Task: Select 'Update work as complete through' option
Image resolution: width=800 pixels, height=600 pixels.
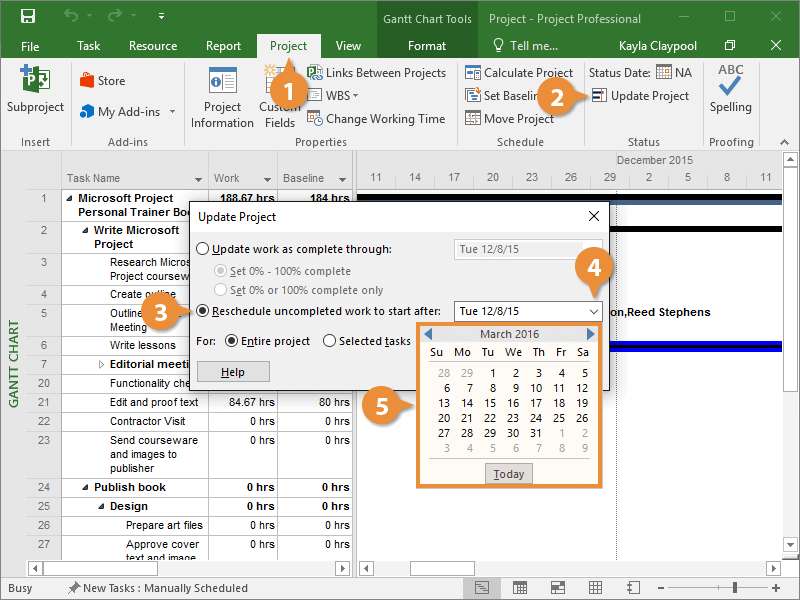Action: pyautogui.click(x=204, y=249)
